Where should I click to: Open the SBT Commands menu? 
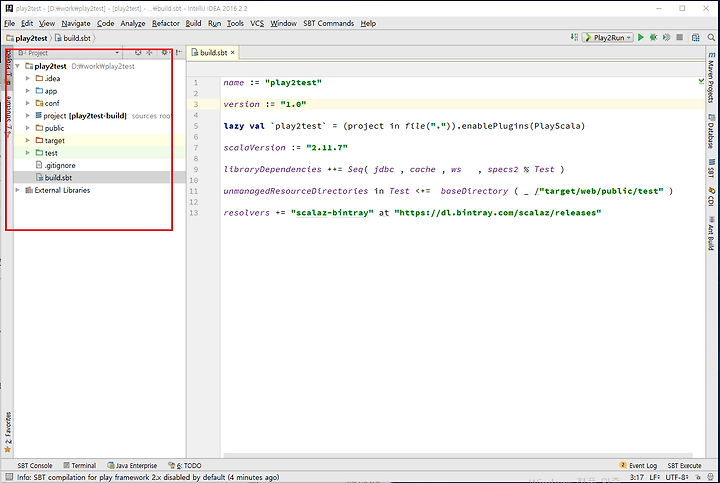[328, 23]
